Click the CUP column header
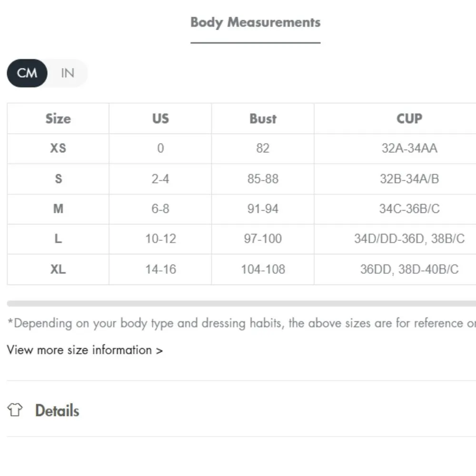 [409, 119]
